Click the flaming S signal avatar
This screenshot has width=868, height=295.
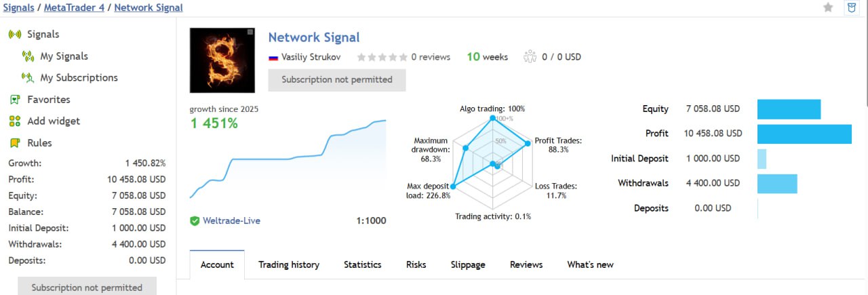click(222, 60)
